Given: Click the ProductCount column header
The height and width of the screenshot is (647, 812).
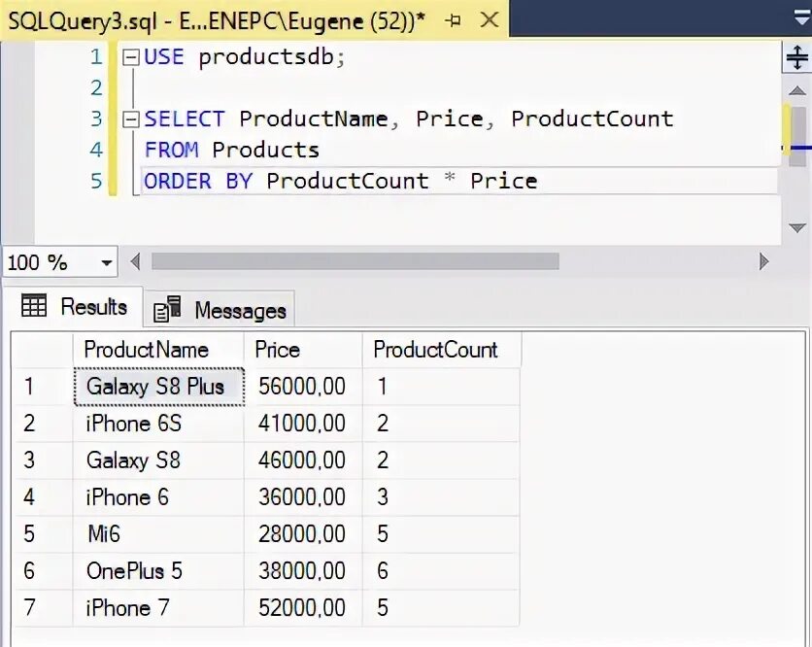Looking at the screenshot, I should (x=442, y=350).
